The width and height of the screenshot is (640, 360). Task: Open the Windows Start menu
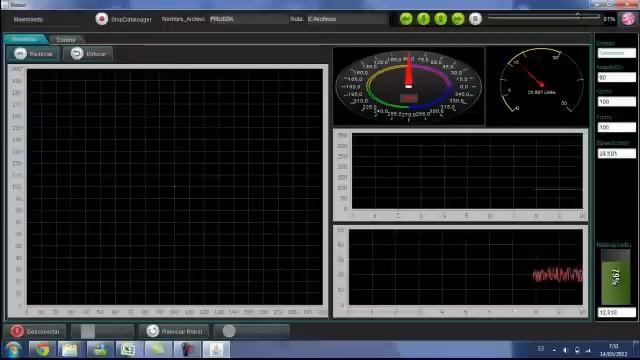tap(13, 350)
